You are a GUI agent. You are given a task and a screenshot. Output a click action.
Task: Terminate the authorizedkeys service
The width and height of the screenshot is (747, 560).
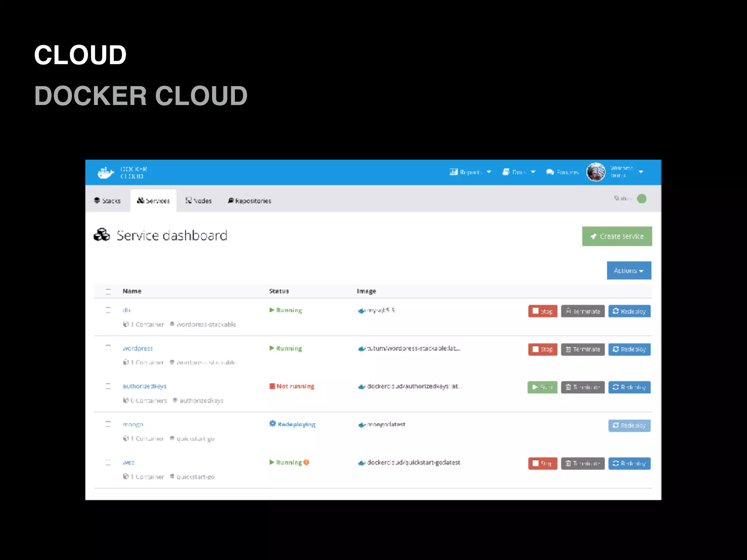(583, 387)
